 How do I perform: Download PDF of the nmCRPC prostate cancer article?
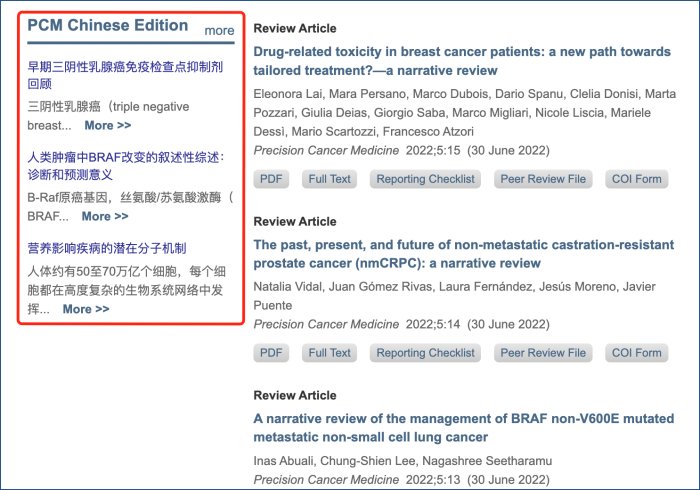point(271,353)
